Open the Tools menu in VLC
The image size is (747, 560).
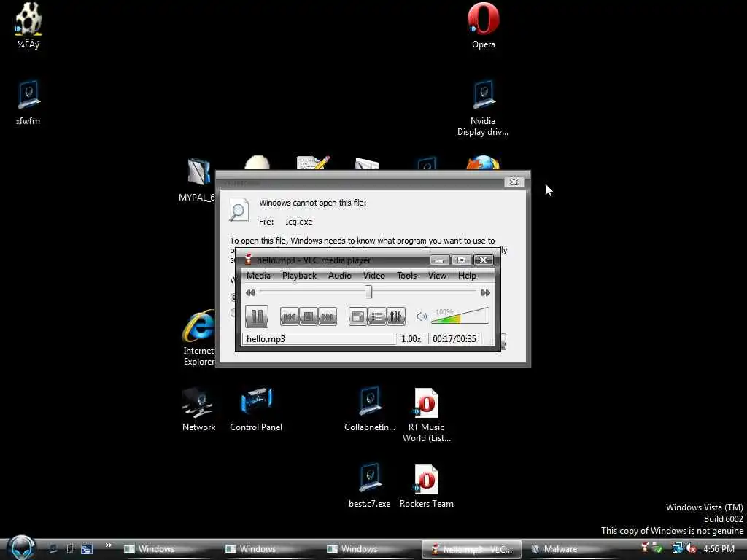coord(407,275)
